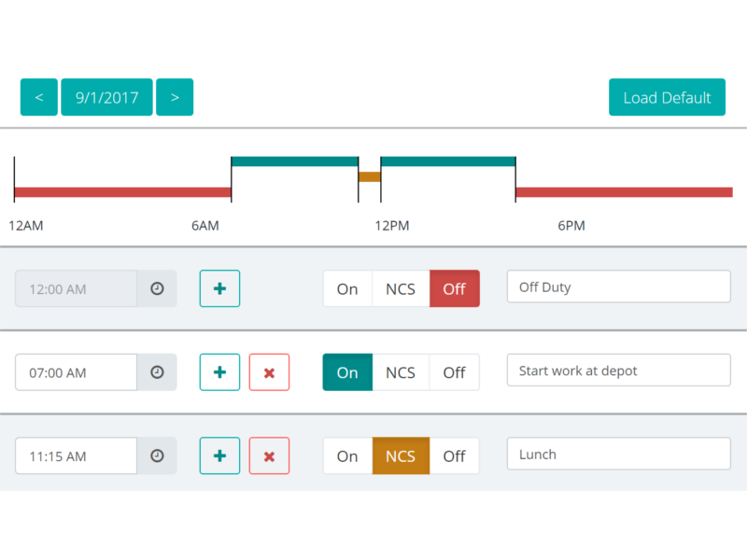Click the Load Default button
The image size is (747, 560).
click(667, 97)
